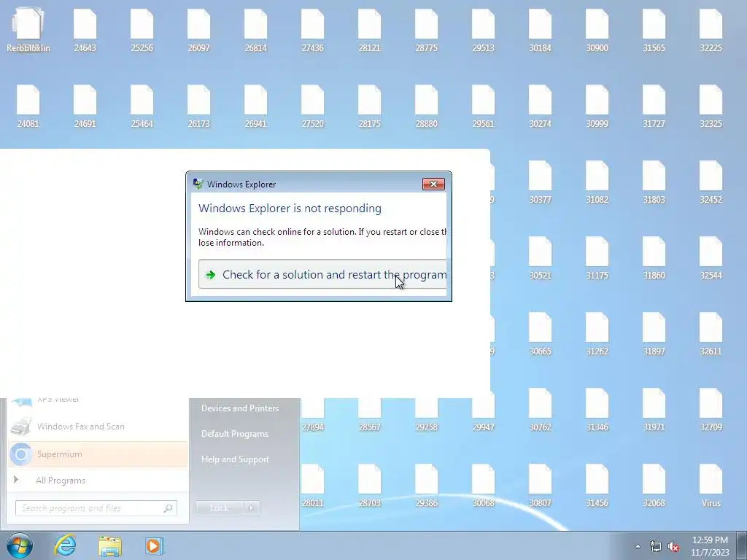This screenshot has height=560, width=747.
Task: Select the desktop file 30665
Action: (541, 334)
